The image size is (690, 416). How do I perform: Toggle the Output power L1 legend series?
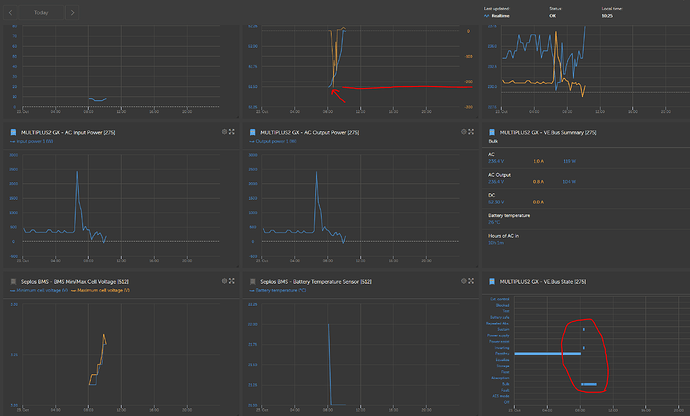click(268, 141)
